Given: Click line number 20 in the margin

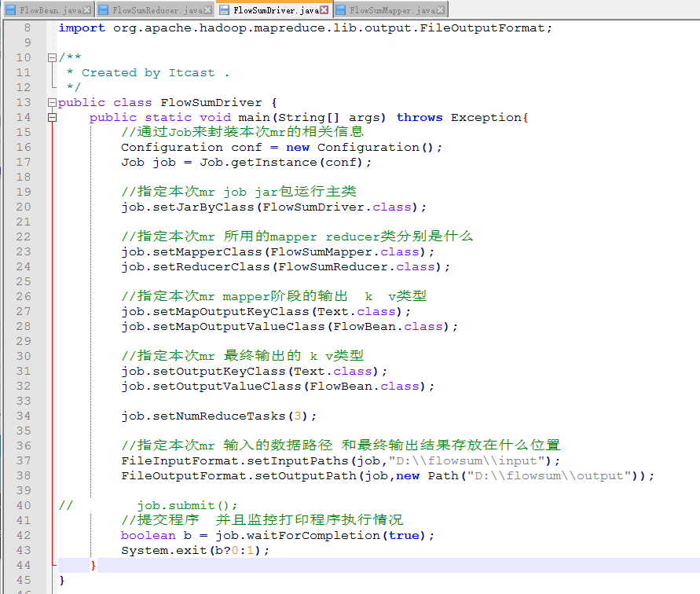Looking at the screenshot, I should pyautogui.click(x=24, y=207).
